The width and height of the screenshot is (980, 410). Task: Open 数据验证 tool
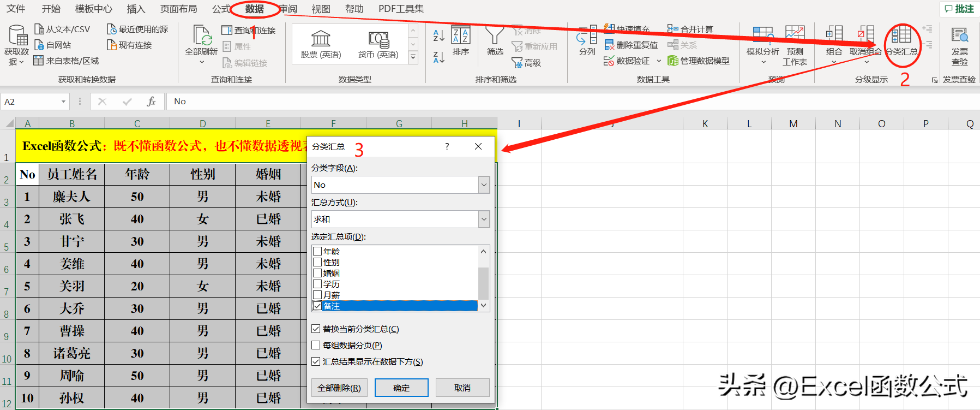coord(627,61)
